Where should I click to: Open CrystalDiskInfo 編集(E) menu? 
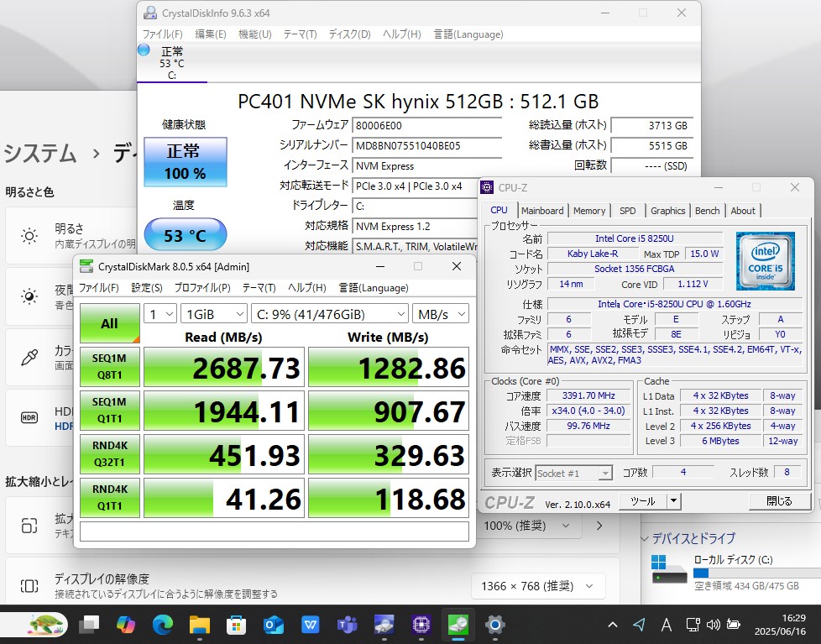(211, 34)
